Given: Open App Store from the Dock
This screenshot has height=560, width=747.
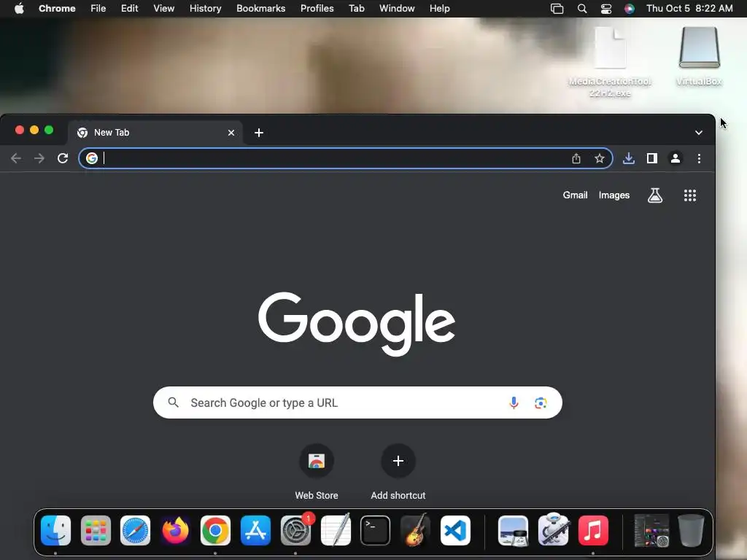Looking at the screenshot, I should click(x=255, y=531).
